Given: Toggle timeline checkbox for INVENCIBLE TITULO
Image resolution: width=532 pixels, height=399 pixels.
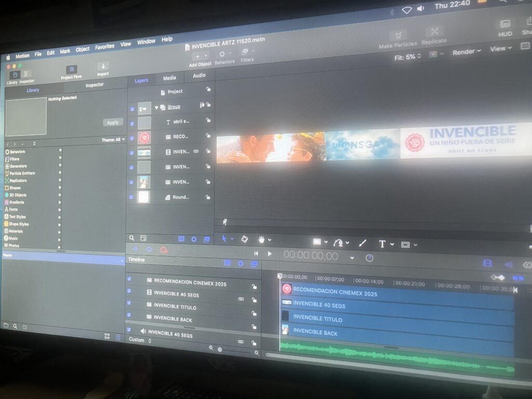Looking at the screenshot, I should (x=129, y=303).
